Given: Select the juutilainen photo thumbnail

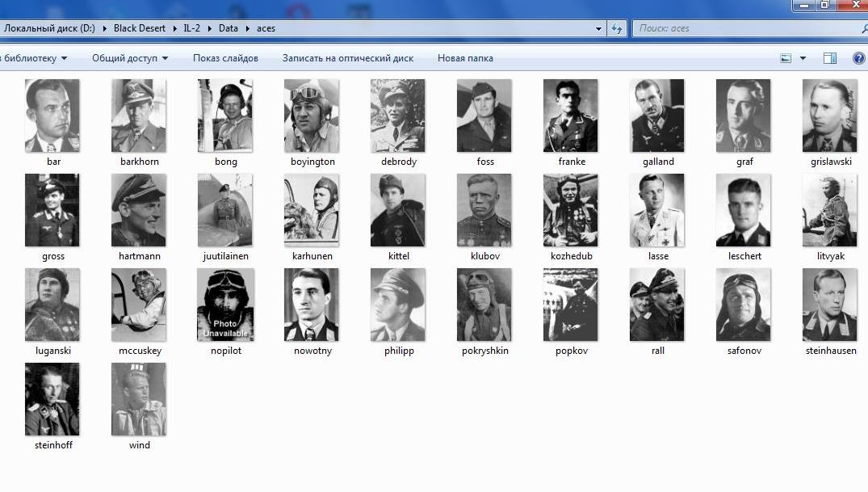Looking at the screenshot, I should tap(225, 210).
